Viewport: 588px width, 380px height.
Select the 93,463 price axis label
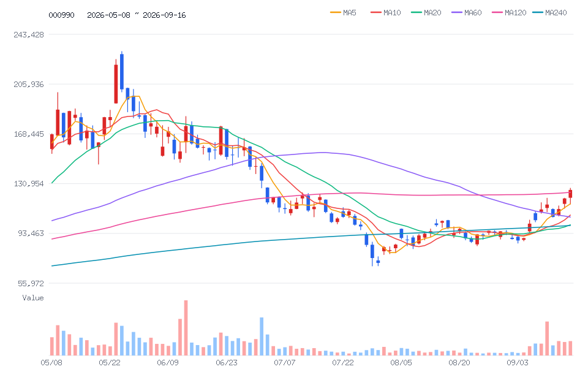pos(31,234)
